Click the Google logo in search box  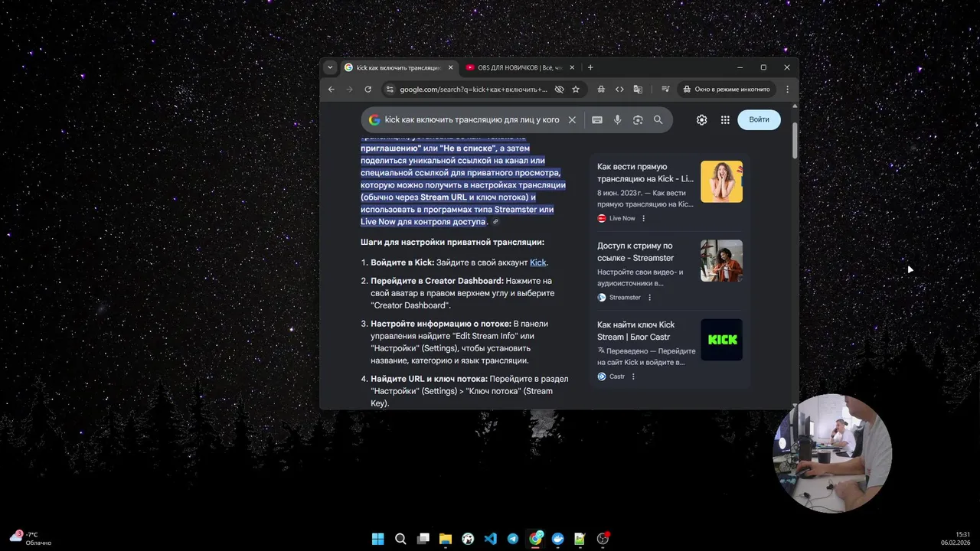(x=374, y=120)
